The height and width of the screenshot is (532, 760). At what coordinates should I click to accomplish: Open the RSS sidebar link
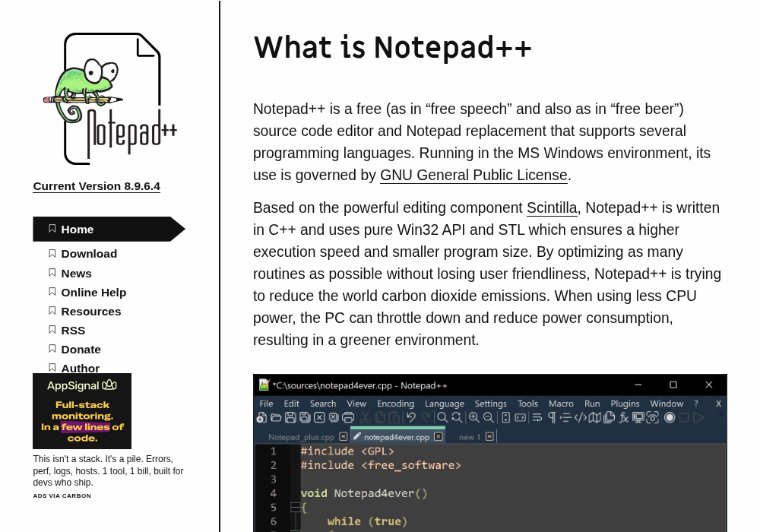[x=73, y=331]
